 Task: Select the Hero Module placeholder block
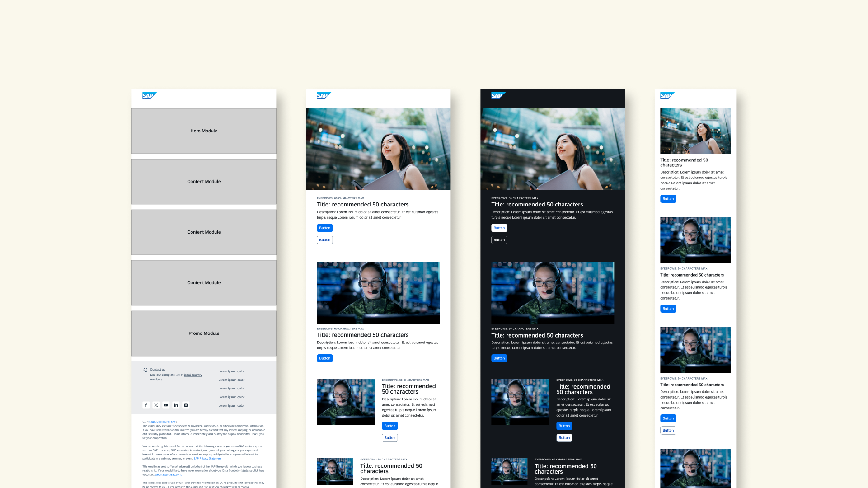click(x=204, y=131)
